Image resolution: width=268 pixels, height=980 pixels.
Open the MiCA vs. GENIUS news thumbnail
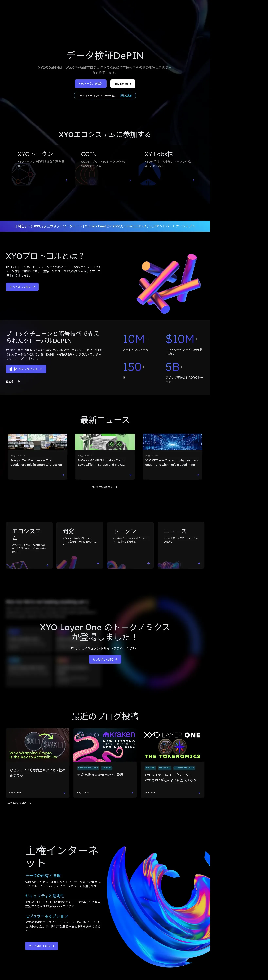[x=105, y=442]
